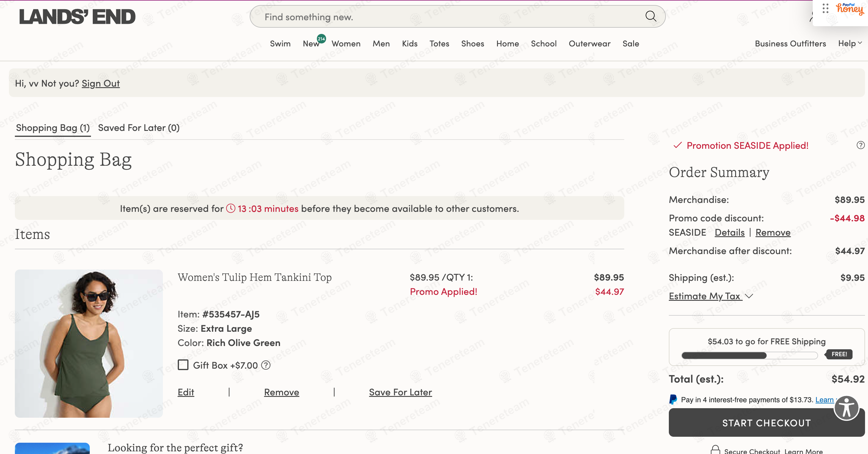
Task: Click 'Looking for the perfect gift?' heading
Action: [175, 447]
